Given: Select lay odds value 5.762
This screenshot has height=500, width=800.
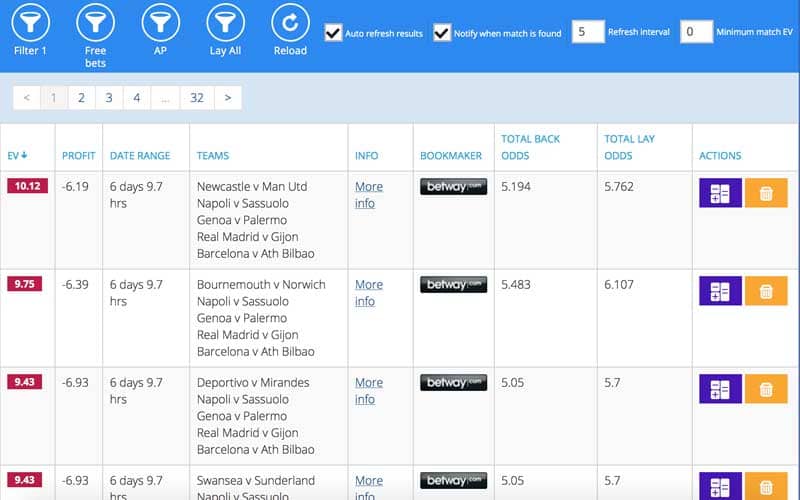Looking at the screenshot, I should (x=619, y=186).
